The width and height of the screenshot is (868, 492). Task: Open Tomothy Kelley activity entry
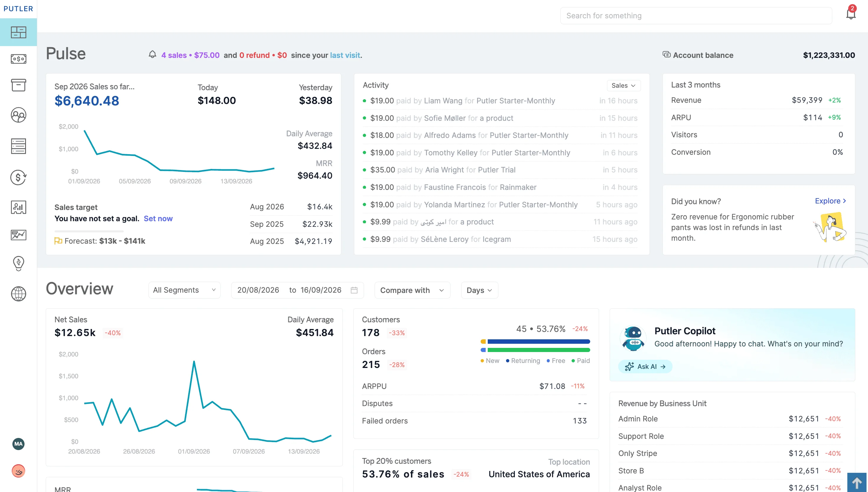[x=500, y=153]
